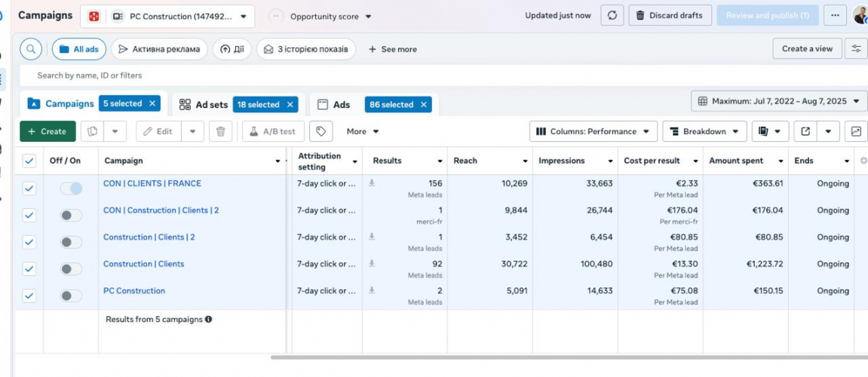868x377 pixels.
Task: Sort by the Results column header
Action: pyautogui.click(x=388, y=161)
